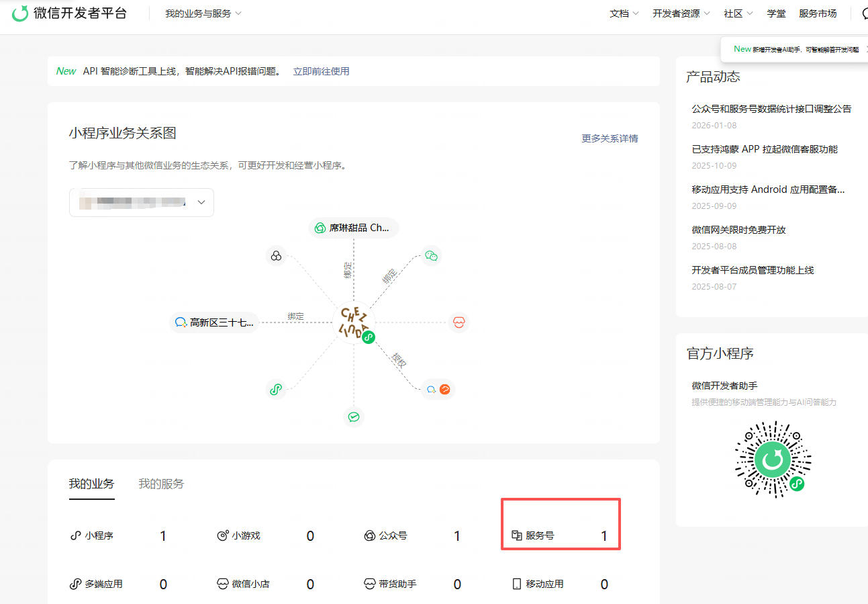Viewport: 868px width, 604px height.
Task: Expand the 社区 dropdown menu
Action: pyautogui.click(x=738, y=13)
